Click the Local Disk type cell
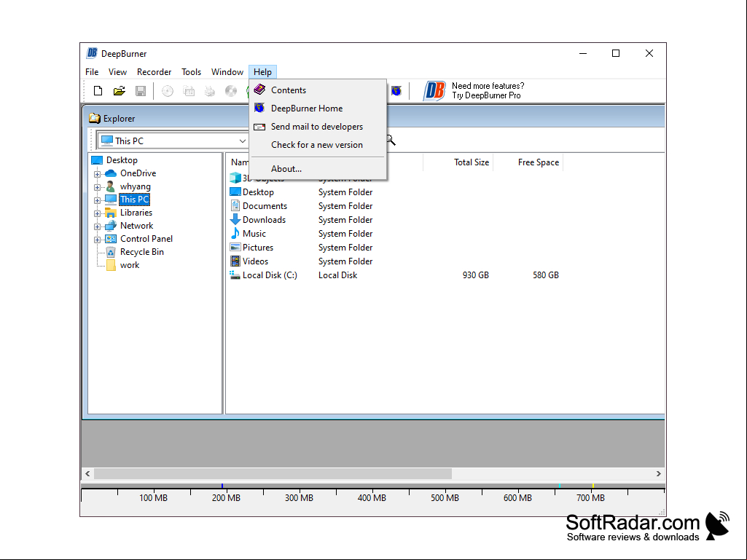This screenshot has height=560, width=747. pos(337,275)
